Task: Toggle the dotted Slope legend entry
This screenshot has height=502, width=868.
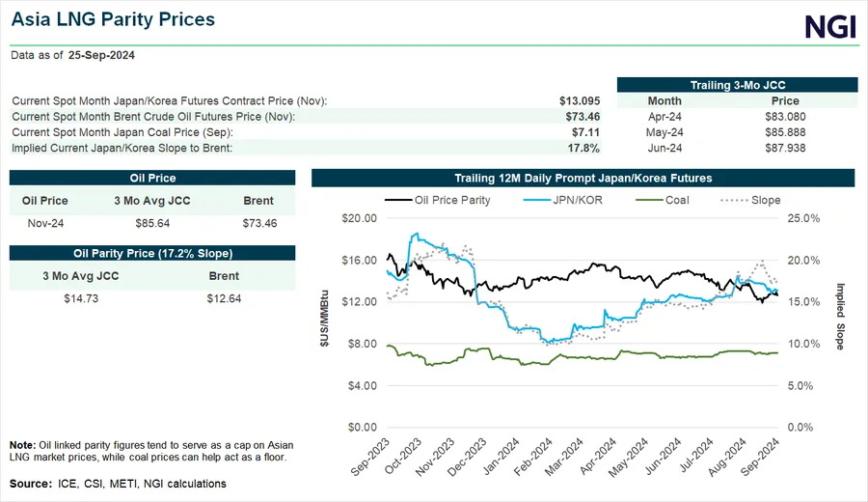Action: tap(749, 201)
